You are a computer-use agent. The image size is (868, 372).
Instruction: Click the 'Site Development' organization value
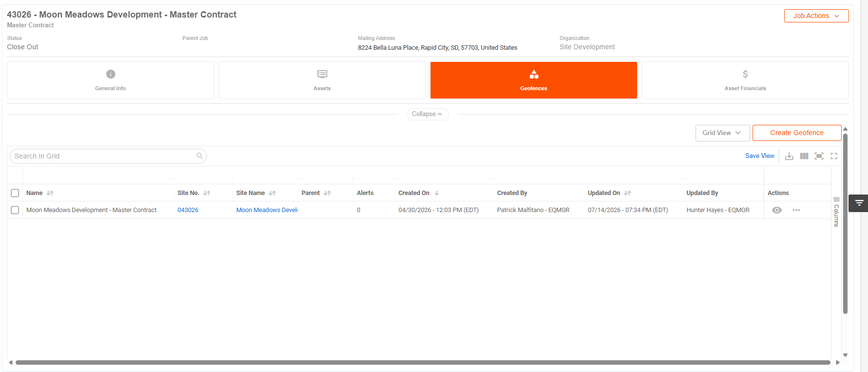(x=587, y=47)
